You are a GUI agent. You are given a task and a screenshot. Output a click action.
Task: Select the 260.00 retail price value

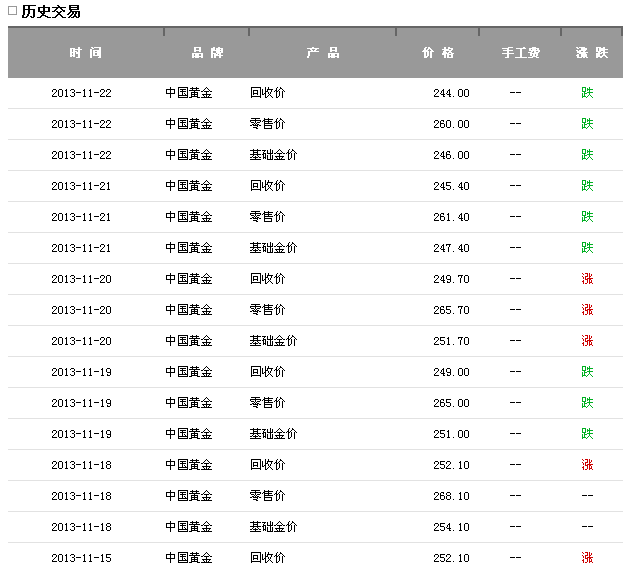451,124
